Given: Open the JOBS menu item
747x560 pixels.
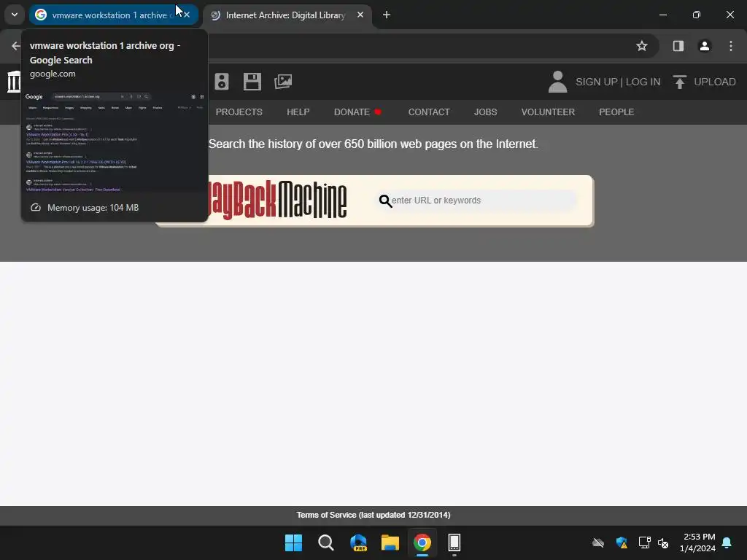Looking at the screenshot, I should coord(485,112).
